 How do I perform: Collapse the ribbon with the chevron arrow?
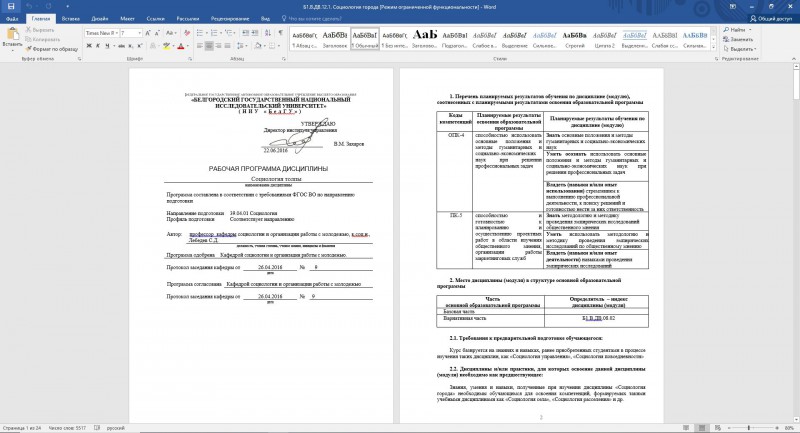point(794,59)
